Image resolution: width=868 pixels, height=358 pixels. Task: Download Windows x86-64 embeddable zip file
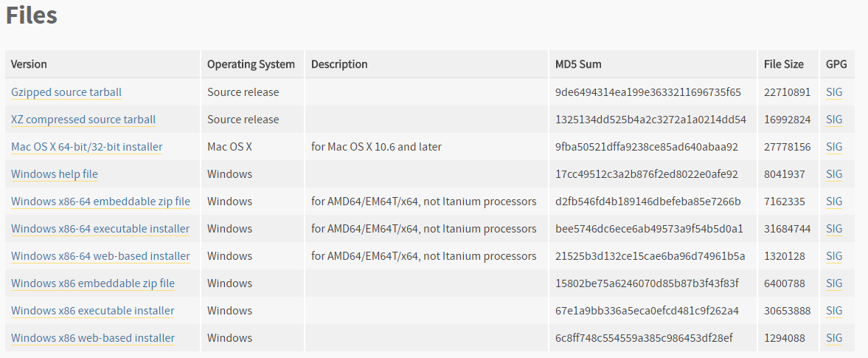tap(101, 202)
